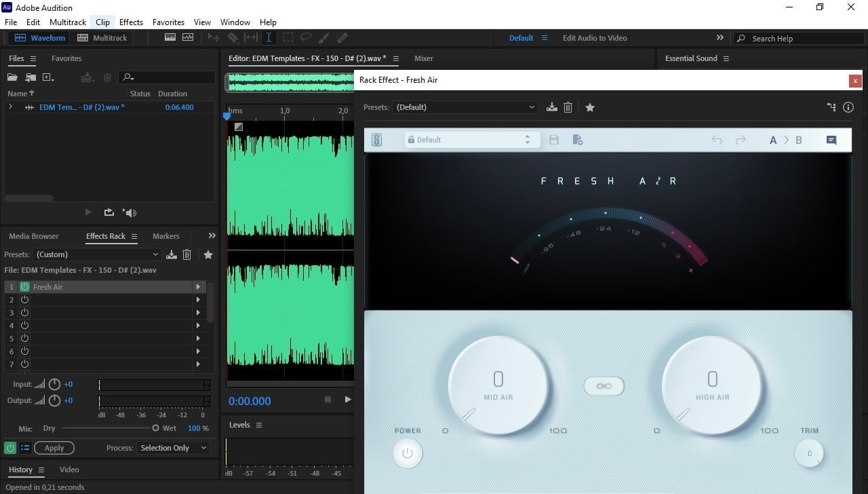
Task: Toggle power button for effects slot 5
Action: click(x=25, y=339)
